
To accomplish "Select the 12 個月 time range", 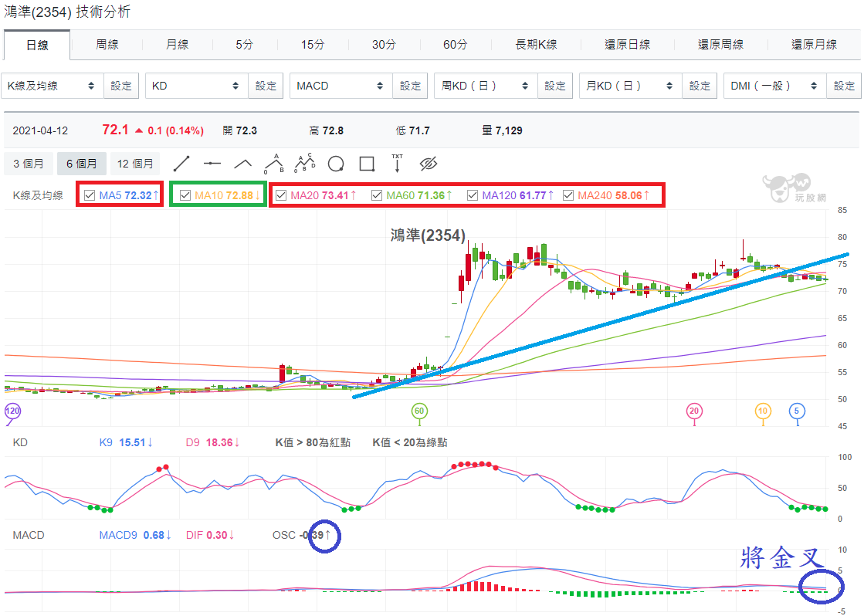I will 135,164.
